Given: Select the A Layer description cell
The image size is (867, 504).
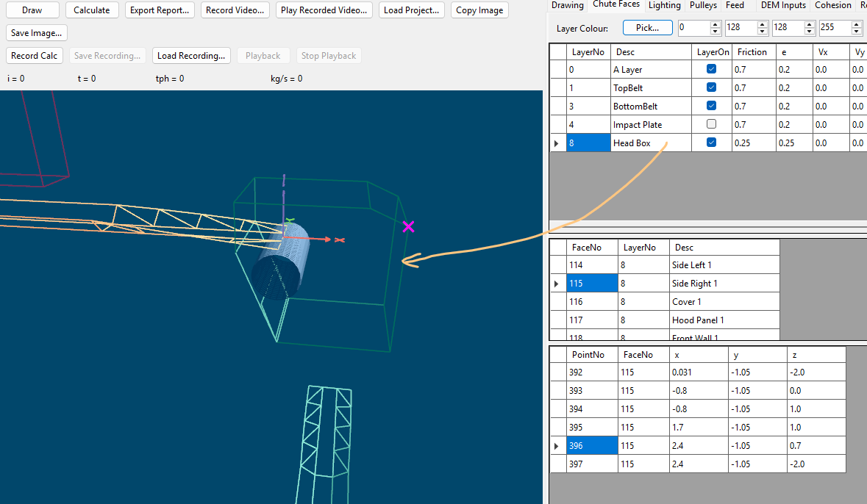Looking at the screenshot, I should coord(651,70).
